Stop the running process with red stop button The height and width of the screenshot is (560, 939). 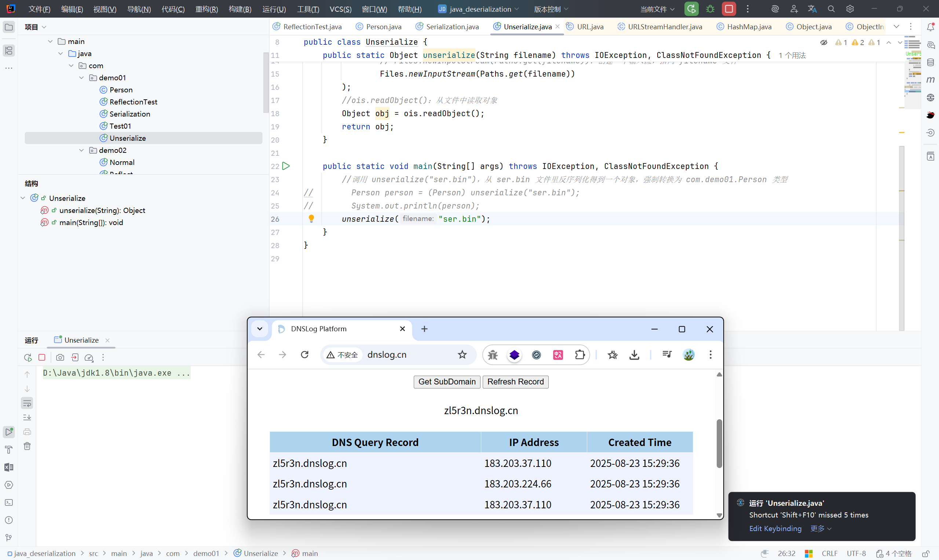(x=729, y=9)
